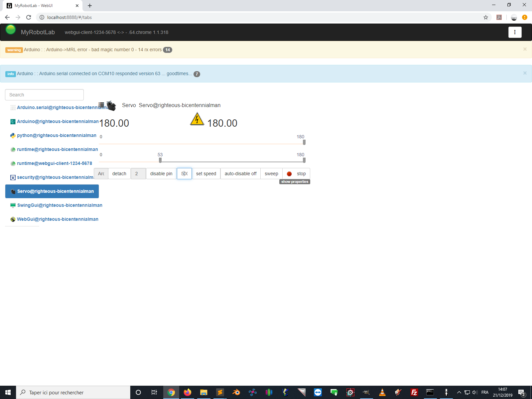Select the python@righteous-bicentennialman service icon
532x399 pixels.
13,135
